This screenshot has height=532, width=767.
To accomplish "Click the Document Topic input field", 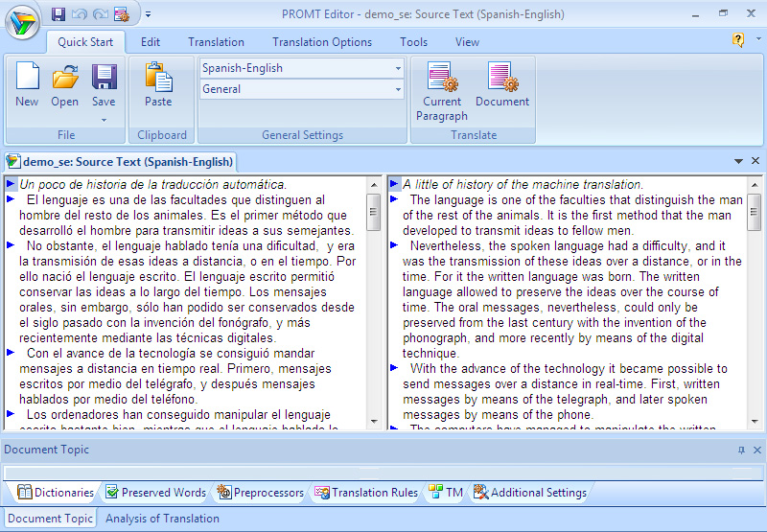I will 383,473.
